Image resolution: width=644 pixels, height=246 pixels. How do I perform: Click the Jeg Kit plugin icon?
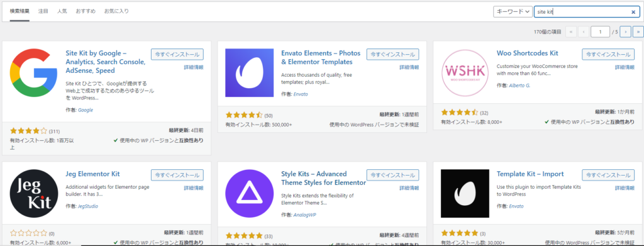tap(34, 193)
